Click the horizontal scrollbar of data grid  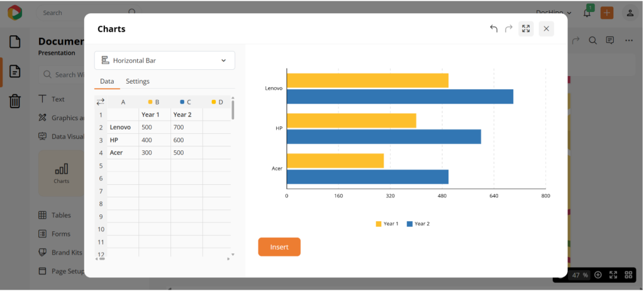click(102, 258)
